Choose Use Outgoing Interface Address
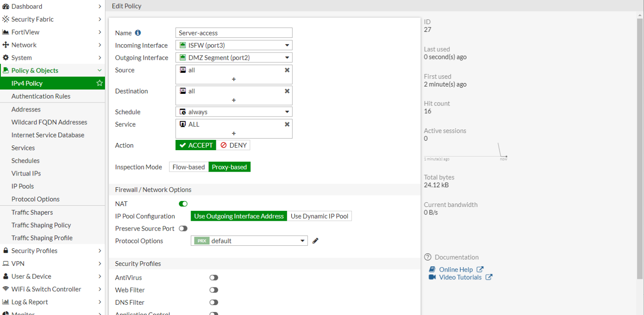The height and width of the screenshot is (315, 644). [x=239, y=216]
